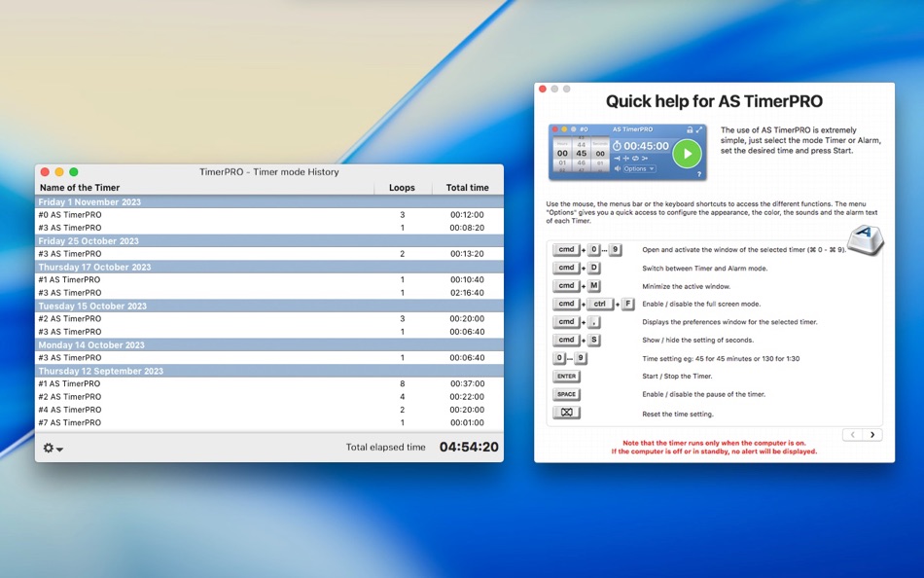Viewport: 924px width, 578px height.
Task: Click the reset key graphic for resetting time settings
Action: pos(567,412)
